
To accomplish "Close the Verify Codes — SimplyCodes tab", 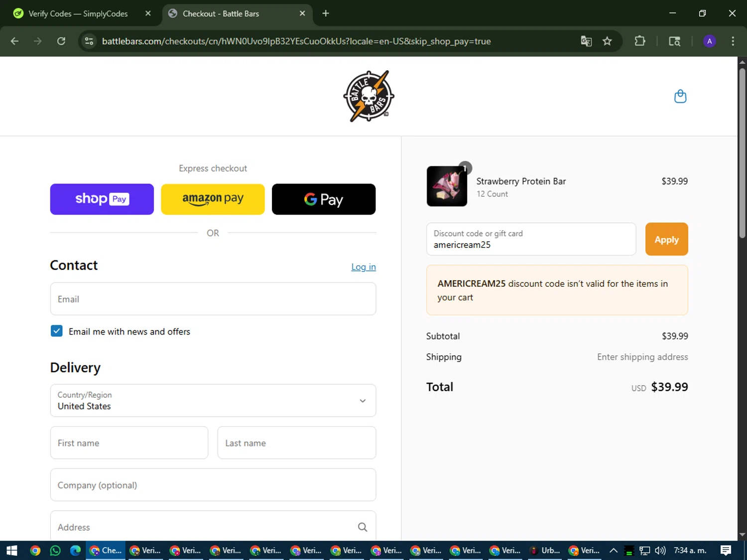I will pos(148,13).
